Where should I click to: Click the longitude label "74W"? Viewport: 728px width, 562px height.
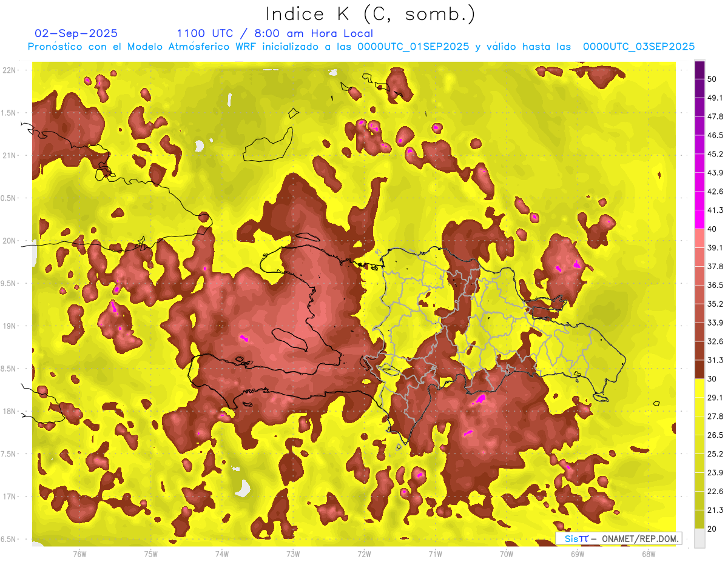tap(221, 554)
